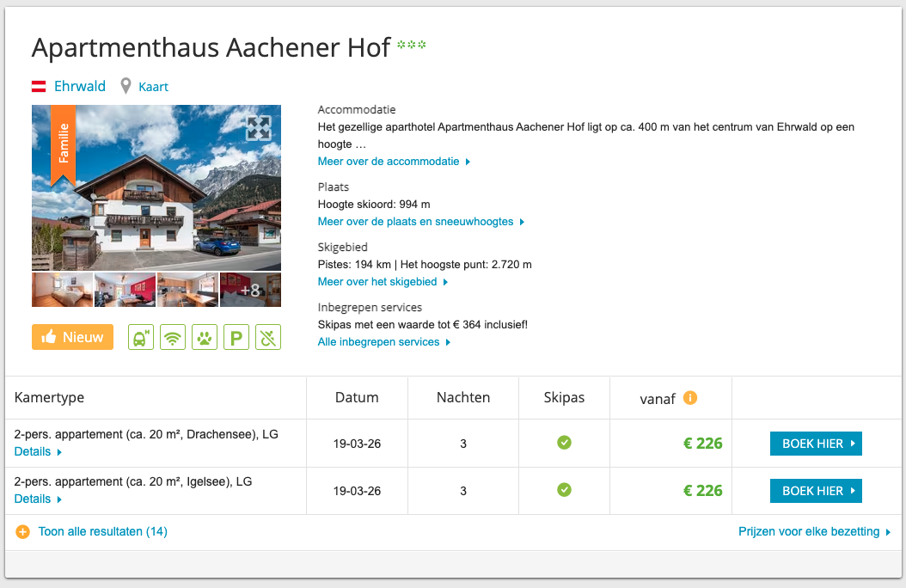906x588 pixels.
Task: Open Prijzen voor elke bezetting
Action: (x=809, y=532)
